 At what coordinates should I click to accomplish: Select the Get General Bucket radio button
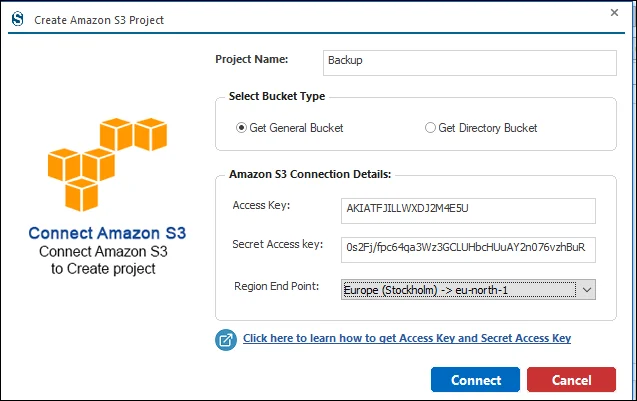tap(241, 128)
